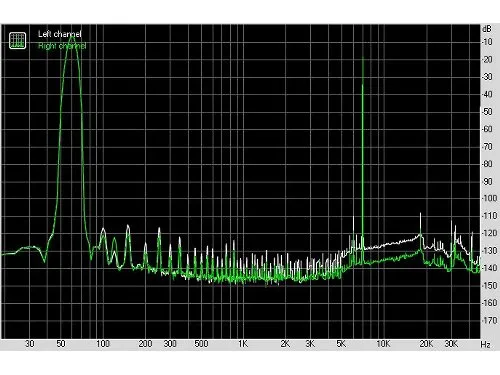
Task: Click the '-60' dB axis value
Action: pos(487,129)
